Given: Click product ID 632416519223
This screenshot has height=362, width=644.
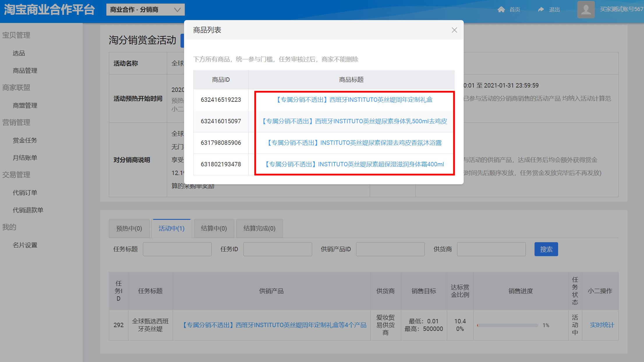Looking at the screenshot, I should tap(221, 100).
